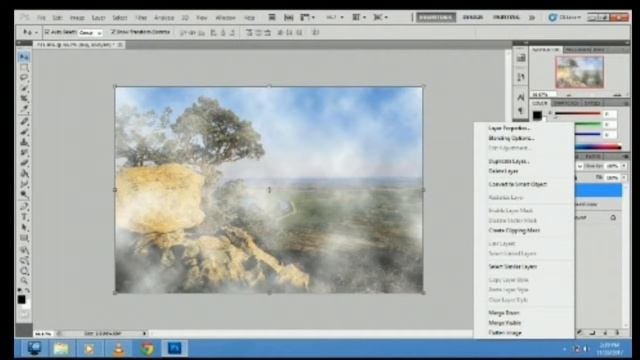640x360 pixels.
Task: Switch to the Styles panel tab
Action: [x=591, y=103]
